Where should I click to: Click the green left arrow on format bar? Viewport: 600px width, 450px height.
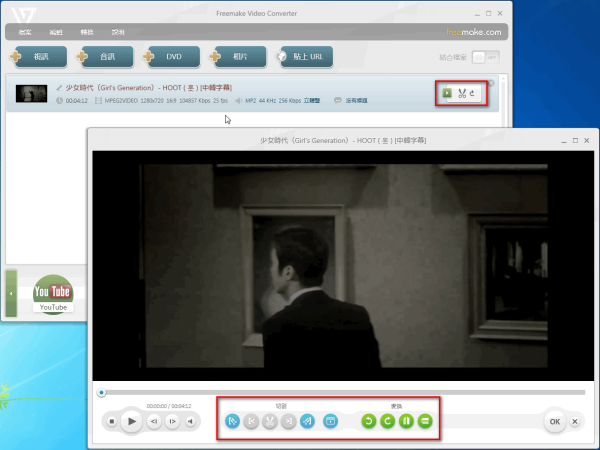point(11,293)
